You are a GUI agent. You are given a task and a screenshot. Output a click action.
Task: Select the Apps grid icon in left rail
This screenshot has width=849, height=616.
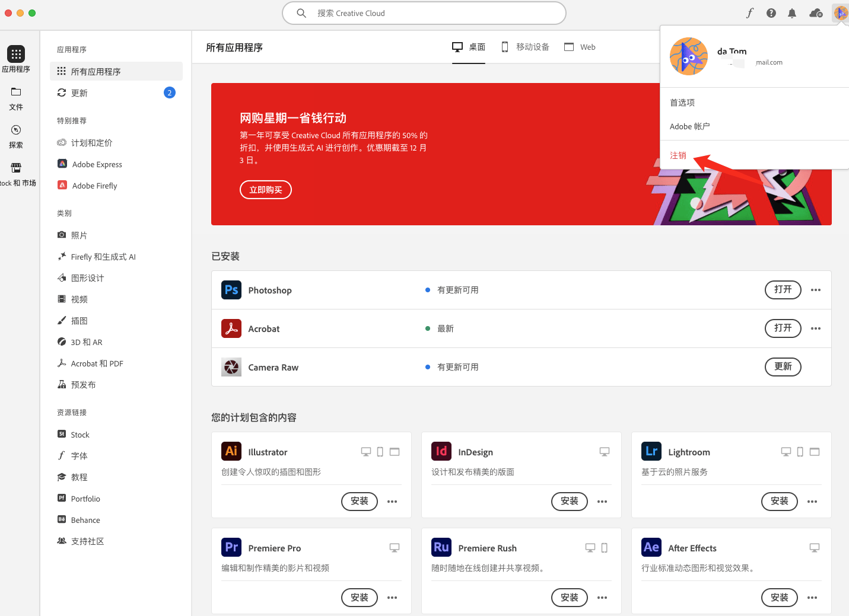[x=16, y=54]
